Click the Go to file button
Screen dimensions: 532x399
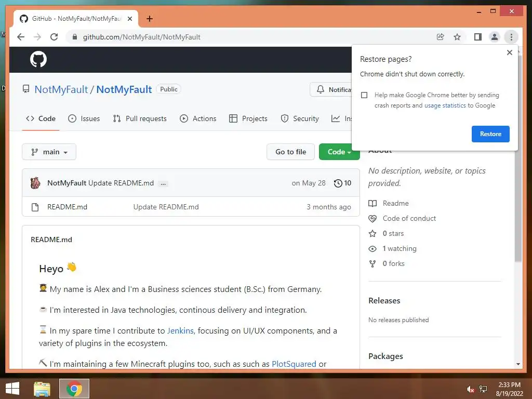click(291, 152)
